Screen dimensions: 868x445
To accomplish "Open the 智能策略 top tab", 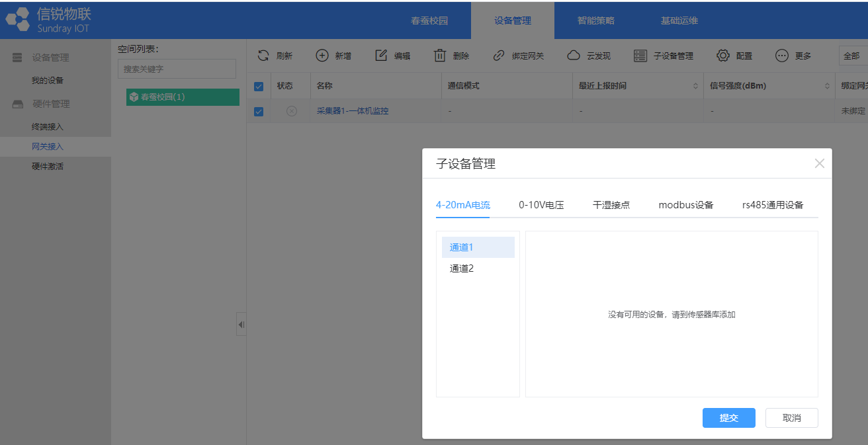I will coord(596,20).
